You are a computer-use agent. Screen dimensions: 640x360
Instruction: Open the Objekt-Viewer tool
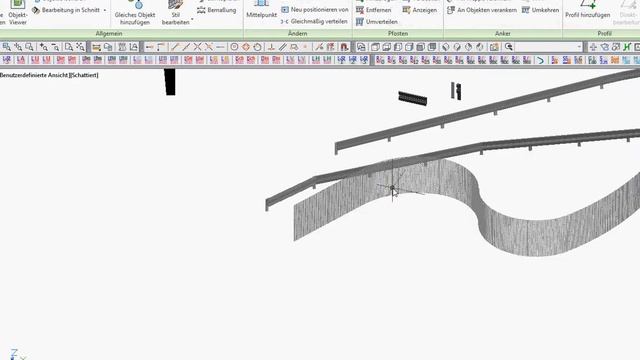coord(18,13)
